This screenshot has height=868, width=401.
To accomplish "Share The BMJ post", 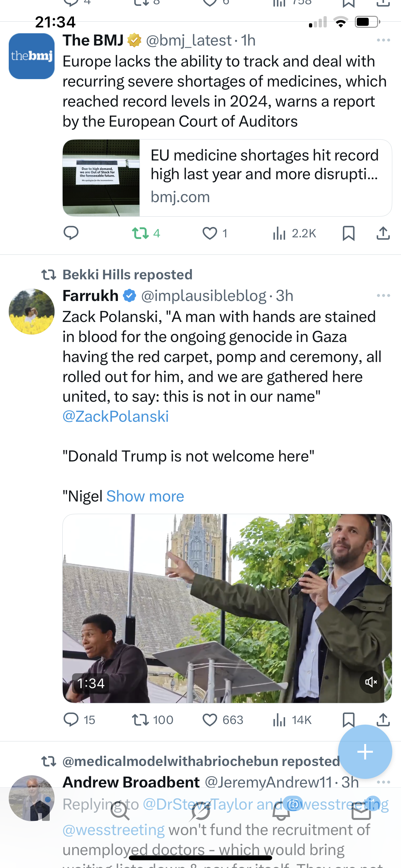I will (383, 233).
